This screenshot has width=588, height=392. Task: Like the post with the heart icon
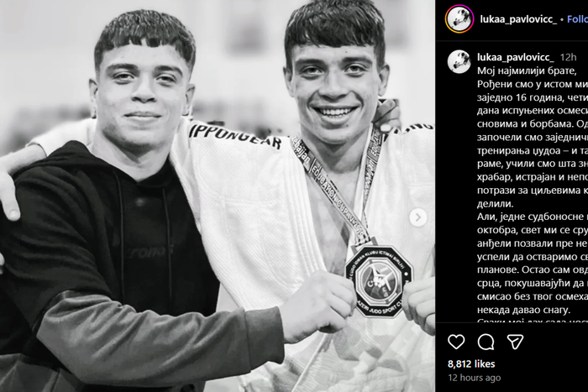coord(456,342)
